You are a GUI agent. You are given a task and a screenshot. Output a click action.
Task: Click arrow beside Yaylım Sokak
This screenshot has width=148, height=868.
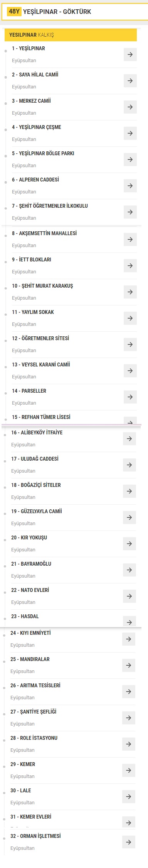pos(130,318)
